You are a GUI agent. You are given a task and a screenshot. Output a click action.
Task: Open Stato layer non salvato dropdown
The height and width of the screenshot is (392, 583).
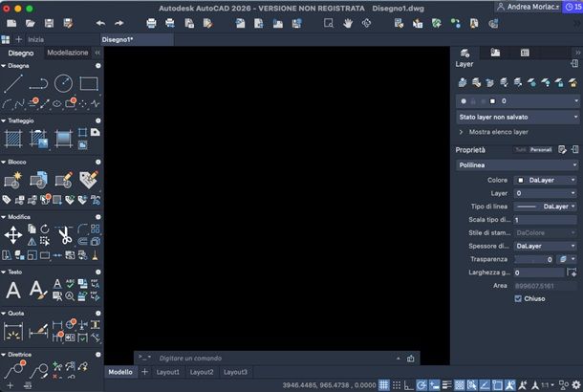click(x=518, y=117)
